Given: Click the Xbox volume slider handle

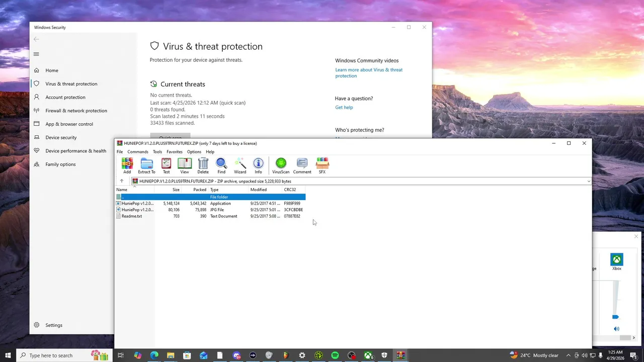Looking at the screenshot, I should click(615, 317).
